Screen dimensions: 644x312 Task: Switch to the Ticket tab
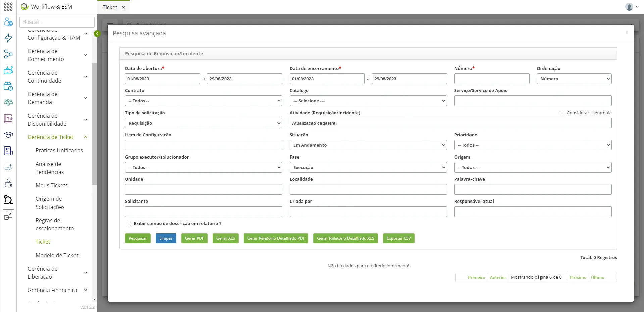pos(113,7)
